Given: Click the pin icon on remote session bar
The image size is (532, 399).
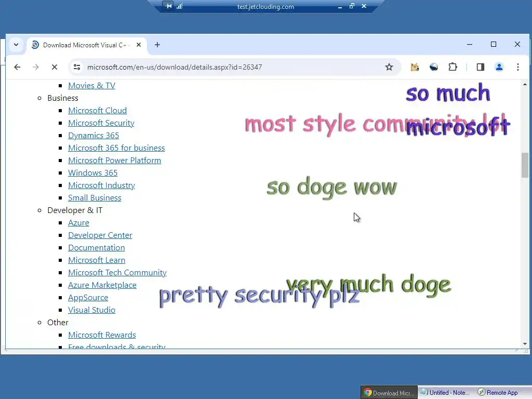Looking at the screenshot, I should click(x=168, y=6).
